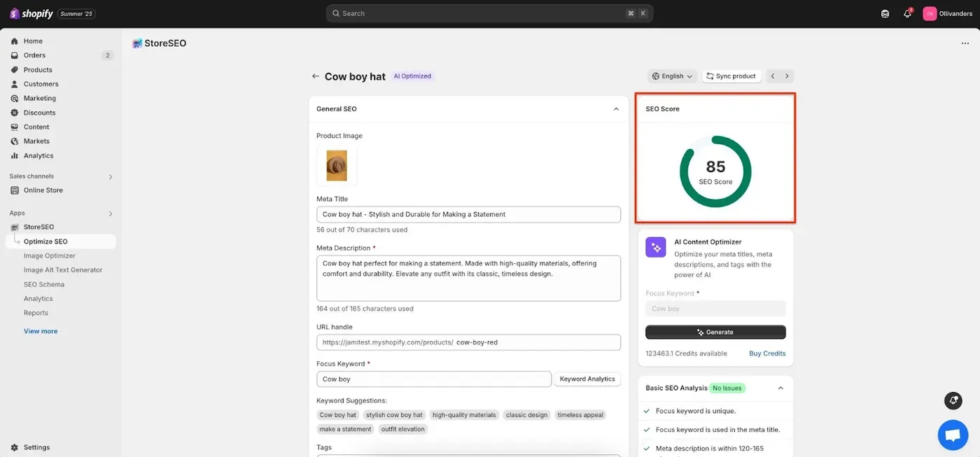Go to previous product arrow

coord(773,76)
